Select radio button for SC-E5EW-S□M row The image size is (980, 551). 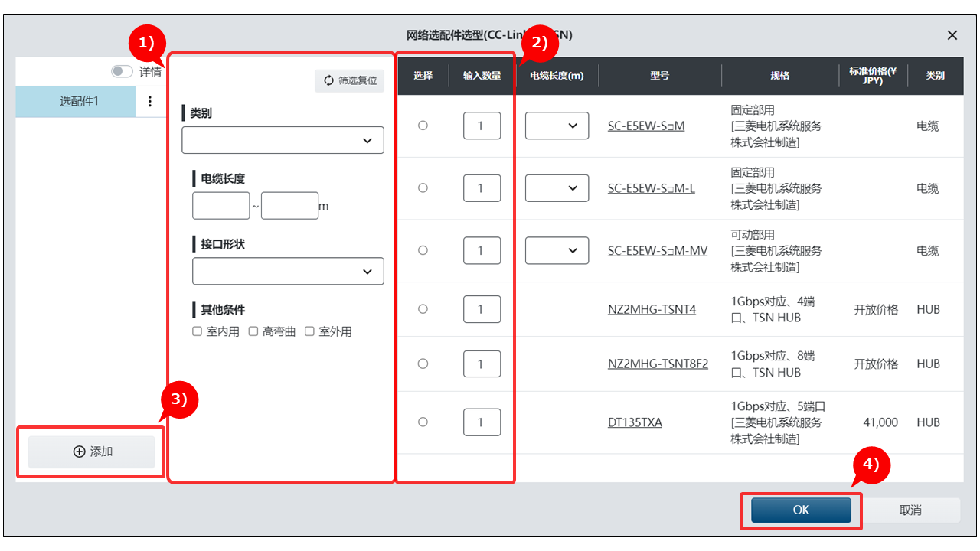[x=423, y=126]
